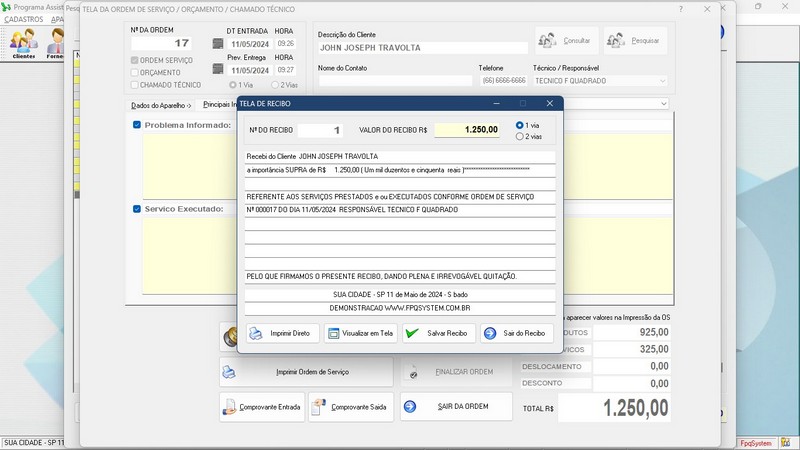
Task: Click the SAIR DA ORDEM button
Action: [x=456, y=407]
